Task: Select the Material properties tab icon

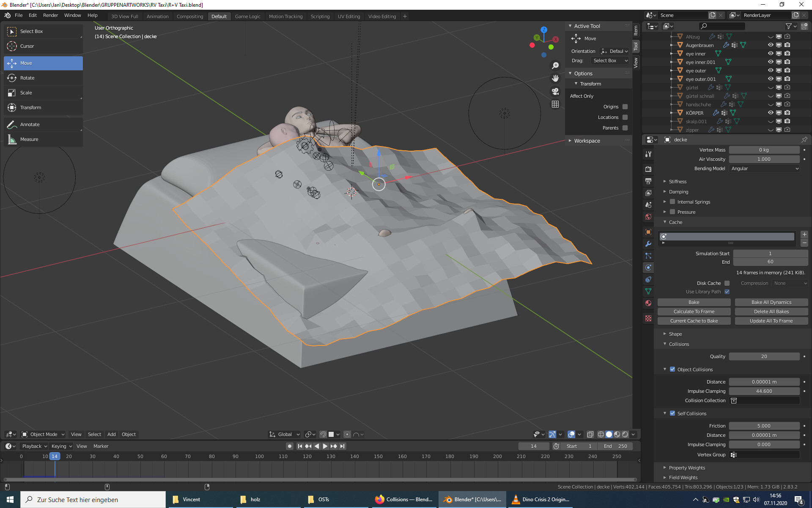Action: (648, 303)
